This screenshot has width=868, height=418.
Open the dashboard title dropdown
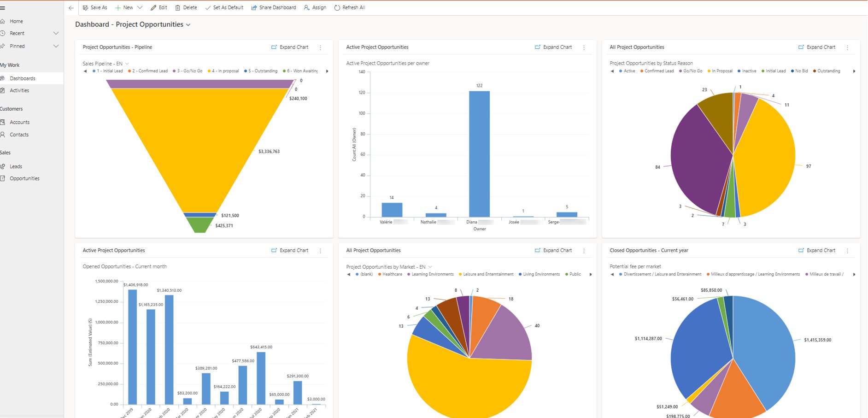tap(188, 24)
